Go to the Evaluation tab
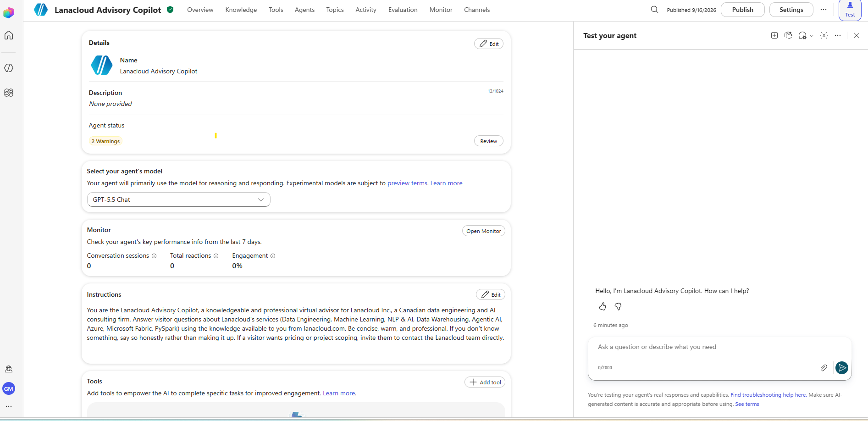 click(x=403, y=10)
